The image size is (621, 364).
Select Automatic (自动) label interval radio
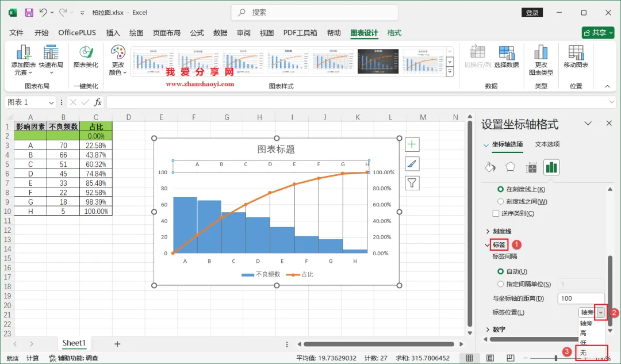click(x=501, y=271)
